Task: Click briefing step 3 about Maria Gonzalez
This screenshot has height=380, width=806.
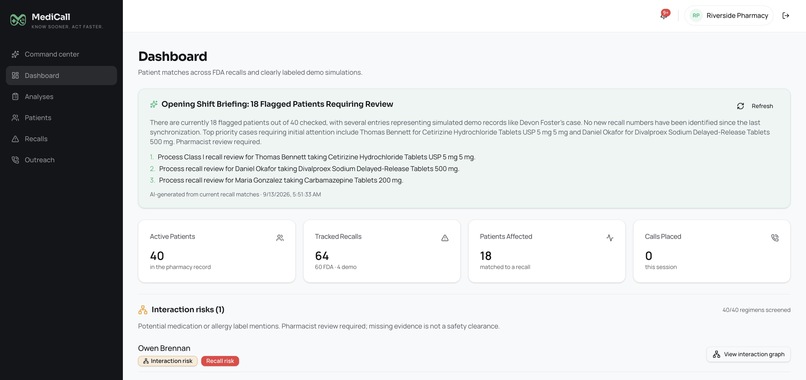Action: click(281, 180)
